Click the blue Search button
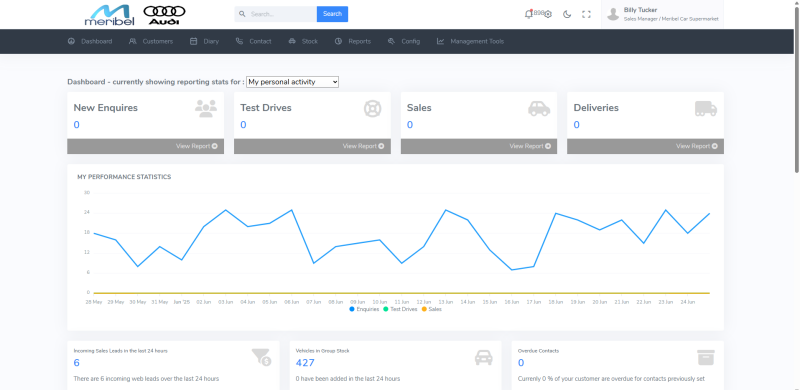This screenshot has width=800, height=390. pyautogui.click(x=332, y=14)
